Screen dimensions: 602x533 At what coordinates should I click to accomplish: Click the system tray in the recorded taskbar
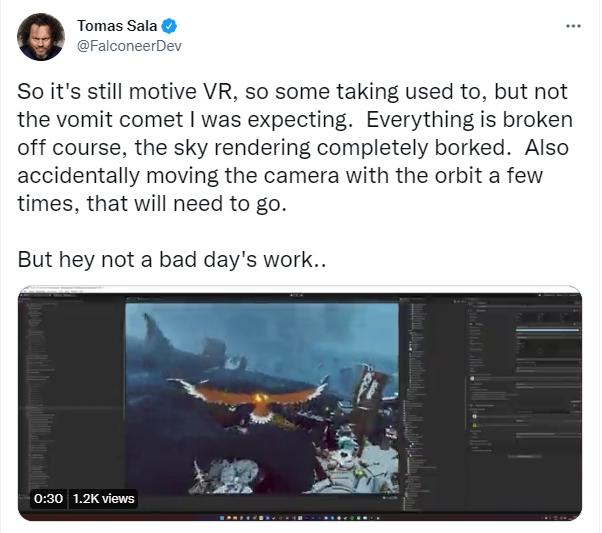(x=557, y=518)
